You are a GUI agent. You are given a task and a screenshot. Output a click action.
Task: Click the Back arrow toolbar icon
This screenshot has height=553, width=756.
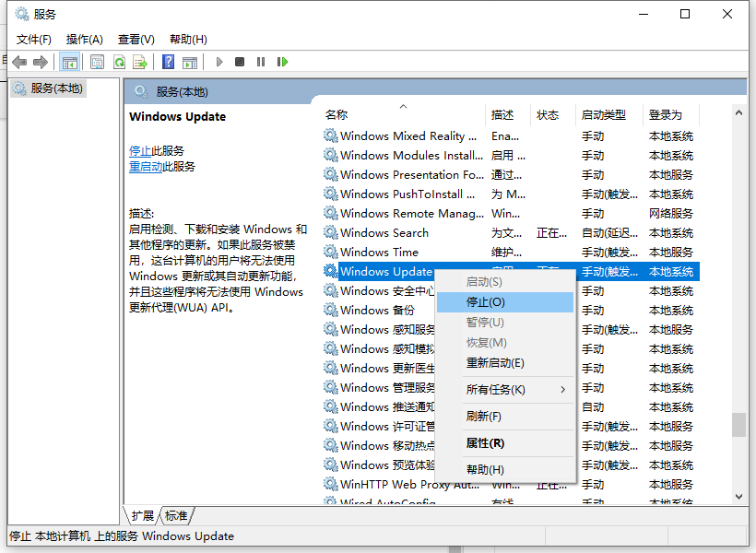point(19,62)
